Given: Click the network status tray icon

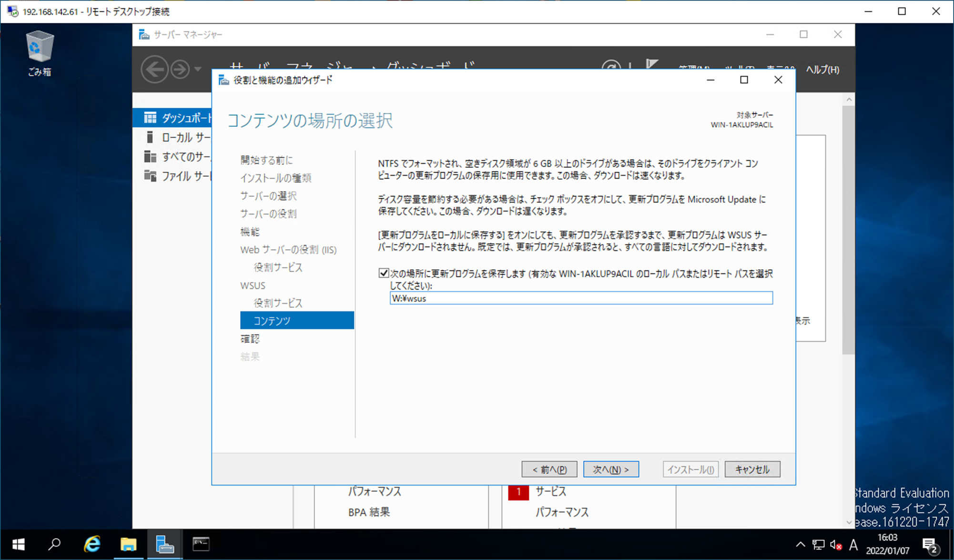Looking at the screenshot, I should (x=818, y=544).
